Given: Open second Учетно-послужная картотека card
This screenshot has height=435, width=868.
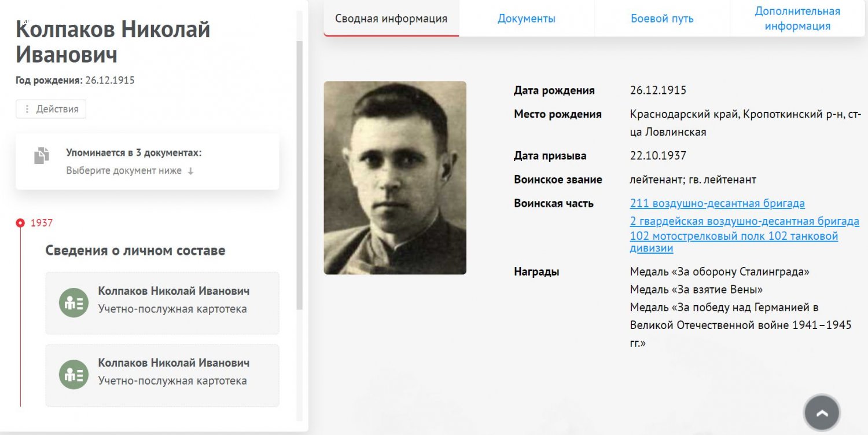Looking at the screenshot, I should tap(163, 375).
